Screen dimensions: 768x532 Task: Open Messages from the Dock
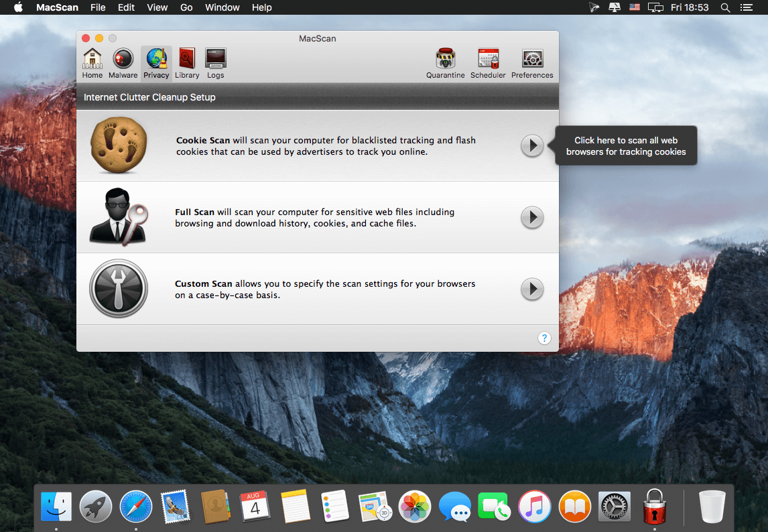(454, 507)
